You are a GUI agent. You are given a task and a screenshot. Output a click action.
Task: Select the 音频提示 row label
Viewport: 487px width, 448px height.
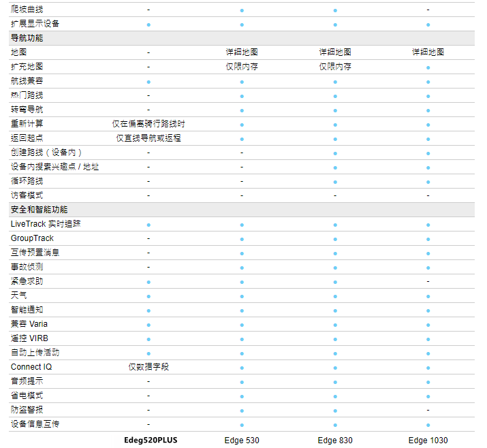point(27,381)
